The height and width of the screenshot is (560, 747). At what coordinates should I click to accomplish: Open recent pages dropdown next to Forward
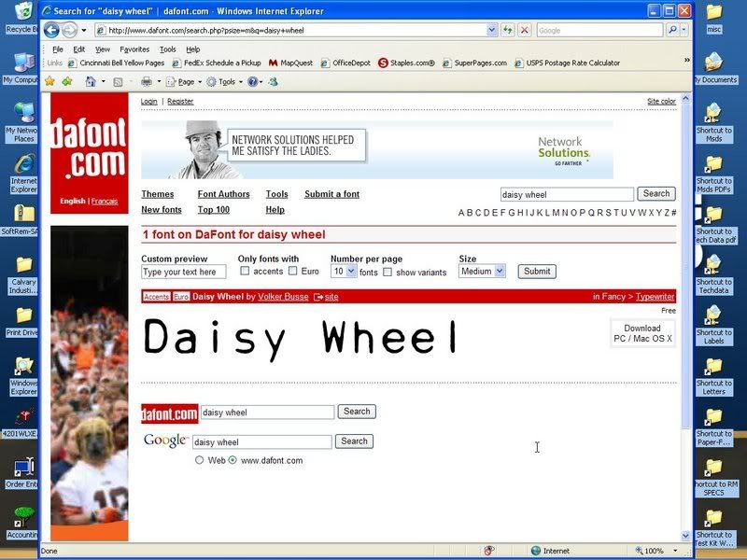tap(84, 31)
